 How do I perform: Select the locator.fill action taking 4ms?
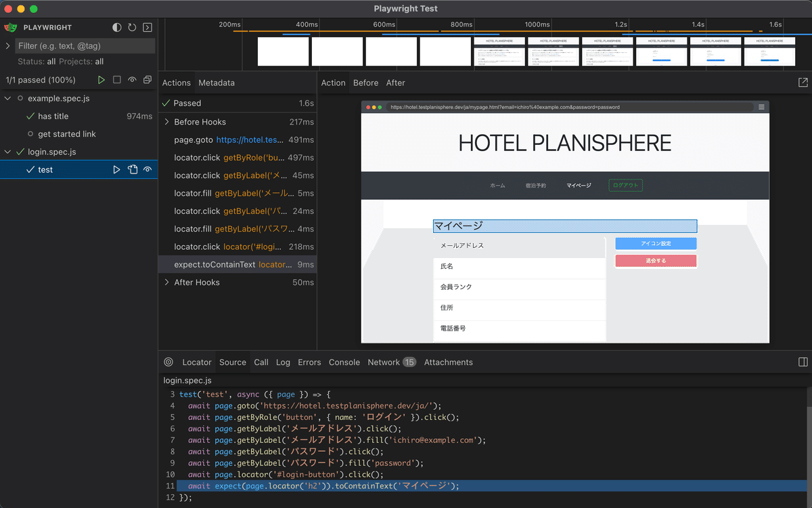pyautogui.click(x=238, y=229)
